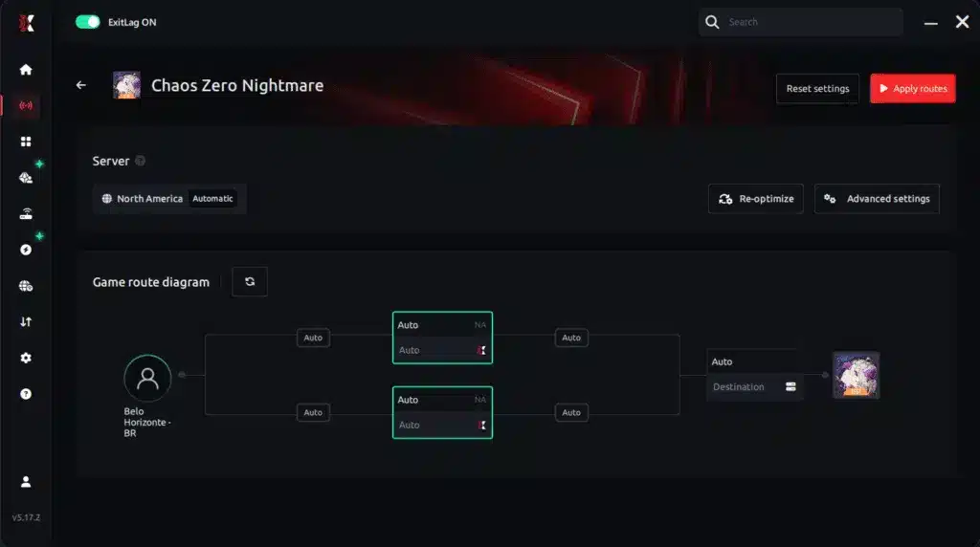Open the boost lightning sidebar icon

tap(26, 250)
